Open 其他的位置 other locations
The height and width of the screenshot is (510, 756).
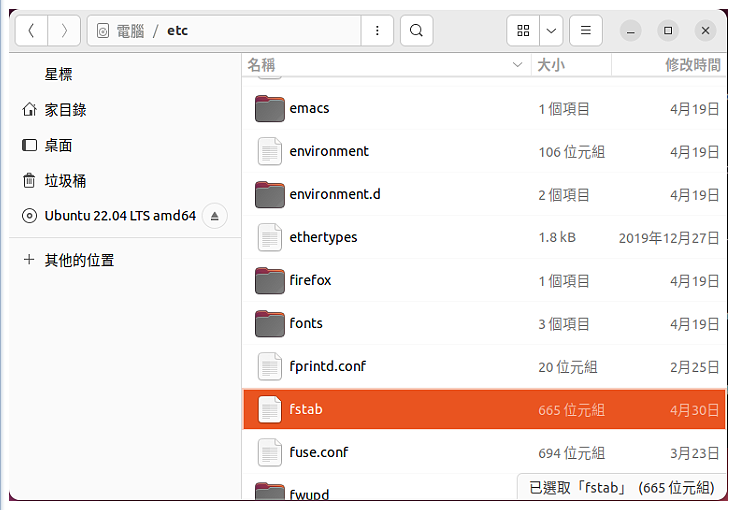[x=125, y=260]
